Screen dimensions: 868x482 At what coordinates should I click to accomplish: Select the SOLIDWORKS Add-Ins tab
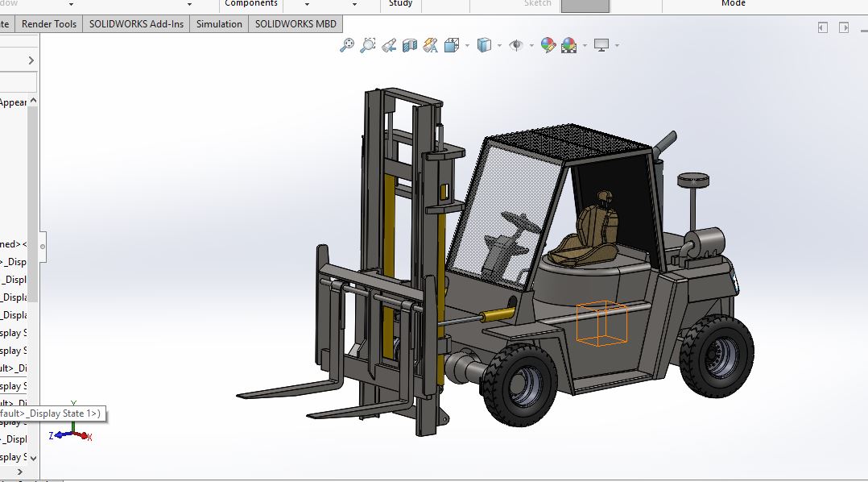coord(136,24)
